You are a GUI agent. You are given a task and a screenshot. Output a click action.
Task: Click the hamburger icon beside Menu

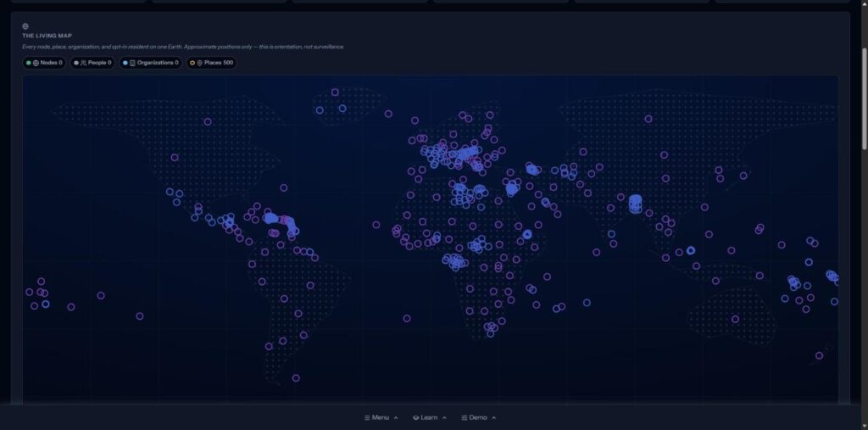[367, 418]
